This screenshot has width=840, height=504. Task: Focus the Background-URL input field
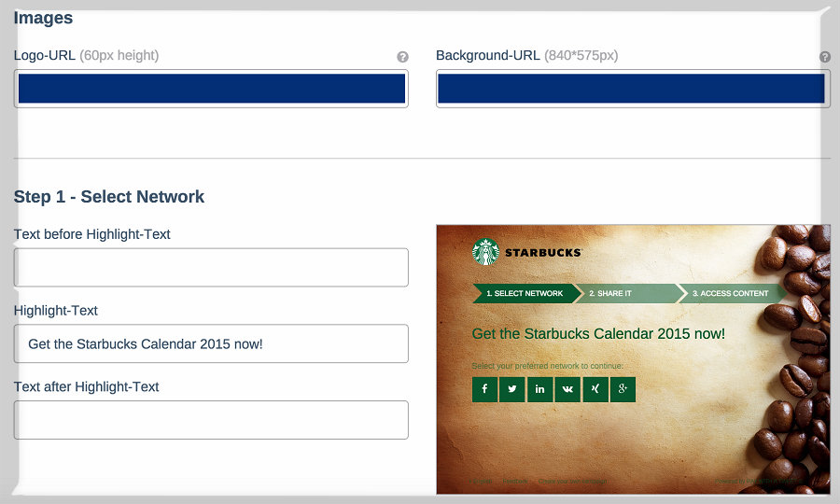[631, 89]
